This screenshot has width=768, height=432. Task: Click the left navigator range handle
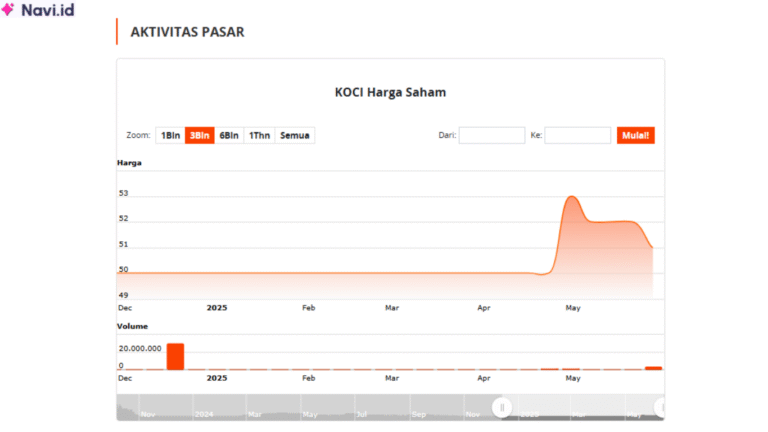[x=502, y=408]
